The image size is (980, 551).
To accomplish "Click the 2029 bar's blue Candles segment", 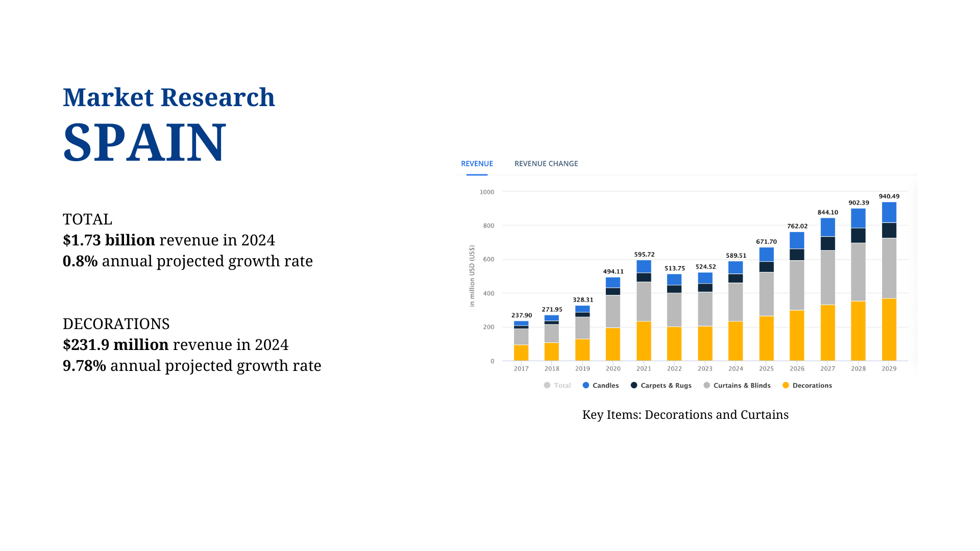I will (x=889, y=212).
